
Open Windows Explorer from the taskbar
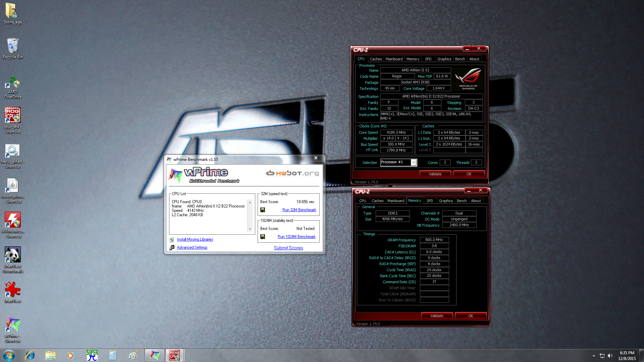point(50,355)
